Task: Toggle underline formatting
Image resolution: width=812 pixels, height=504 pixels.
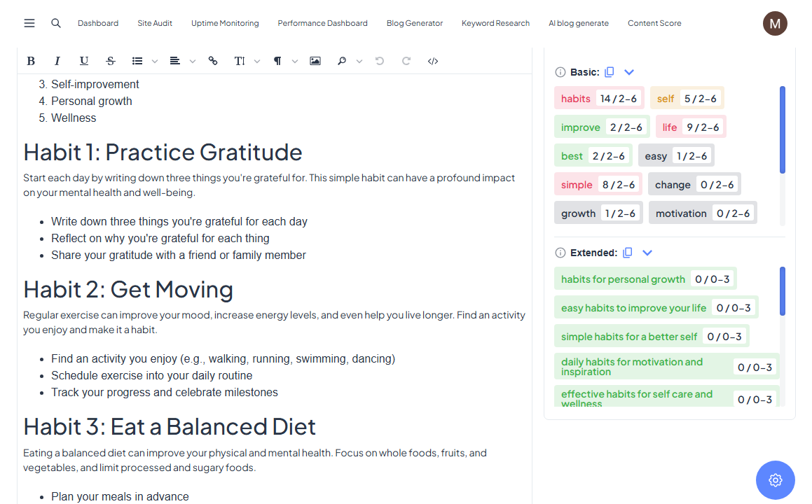Action: tap(84, 61)
